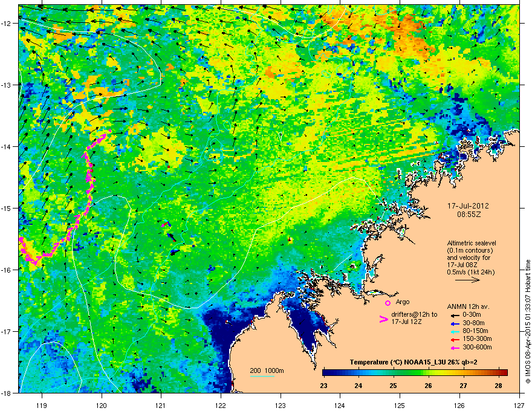Click the colorbar tick label '25'
Viewport: 532px width, 411px height.
click(393, 386)
